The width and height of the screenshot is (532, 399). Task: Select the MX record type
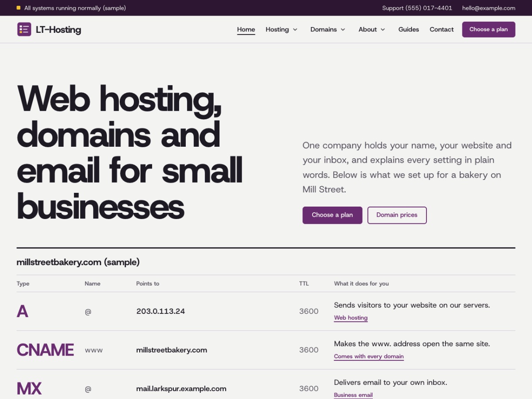tap(29, 388)
